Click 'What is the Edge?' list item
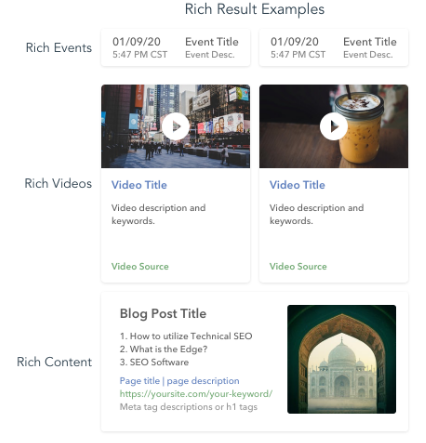The image size is (426, 443). 164,349
